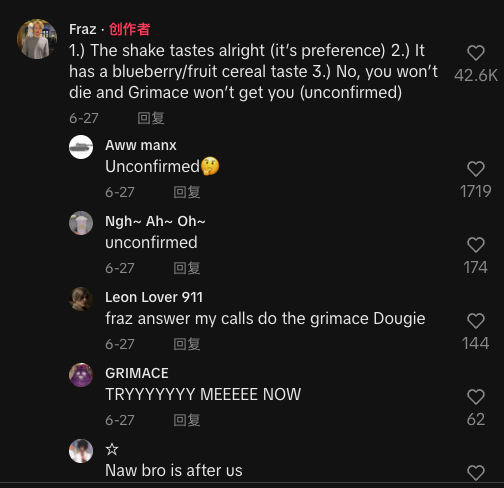Open Fraz's profile picture

click(x=37, y=39)
